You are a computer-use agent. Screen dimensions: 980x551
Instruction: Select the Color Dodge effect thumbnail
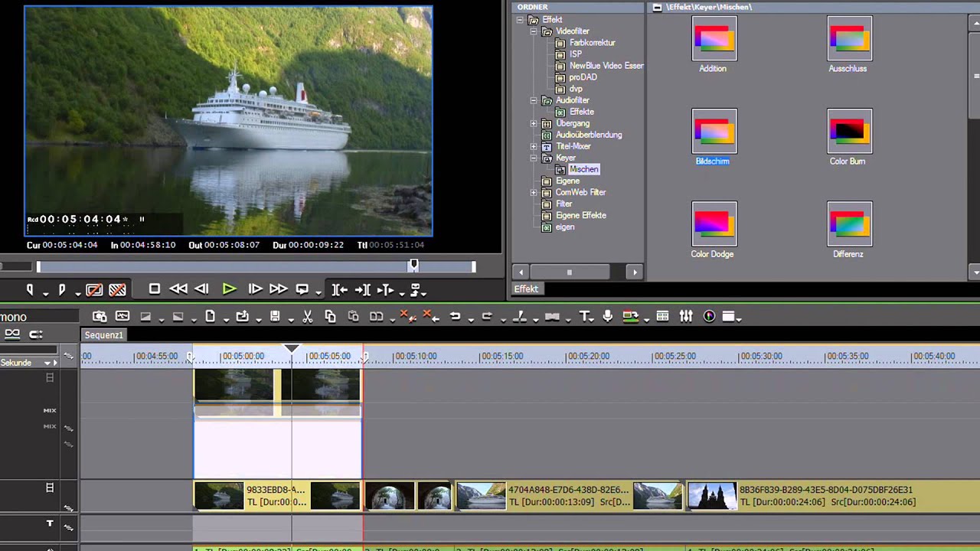[x=714, y=223]
